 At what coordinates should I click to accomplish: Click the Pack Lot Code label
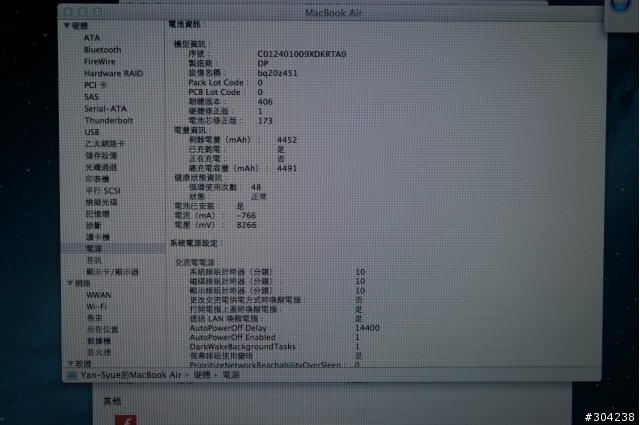pyautogui.click(x=216, y=83)
